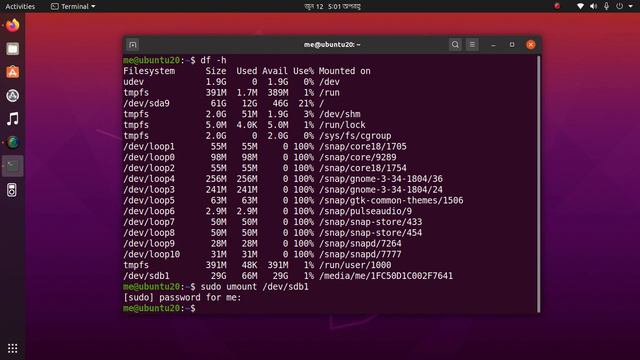Screen dimensions: 640x360
Task: Open the USB drive icon in dock
Action: coord(12,190)
